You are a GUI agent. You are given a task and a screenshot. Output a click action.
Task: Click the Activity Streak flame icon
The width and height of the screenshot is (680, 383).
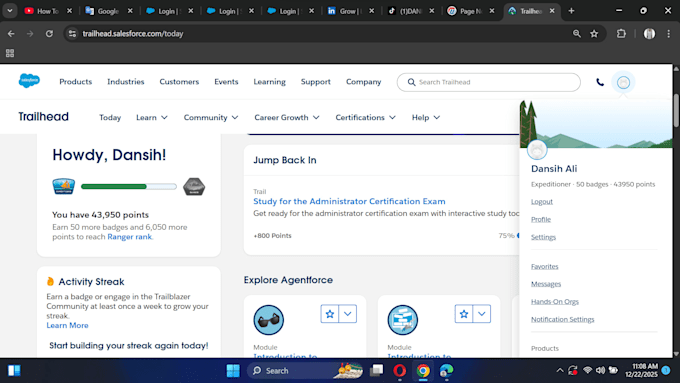(x=50, y=282)
